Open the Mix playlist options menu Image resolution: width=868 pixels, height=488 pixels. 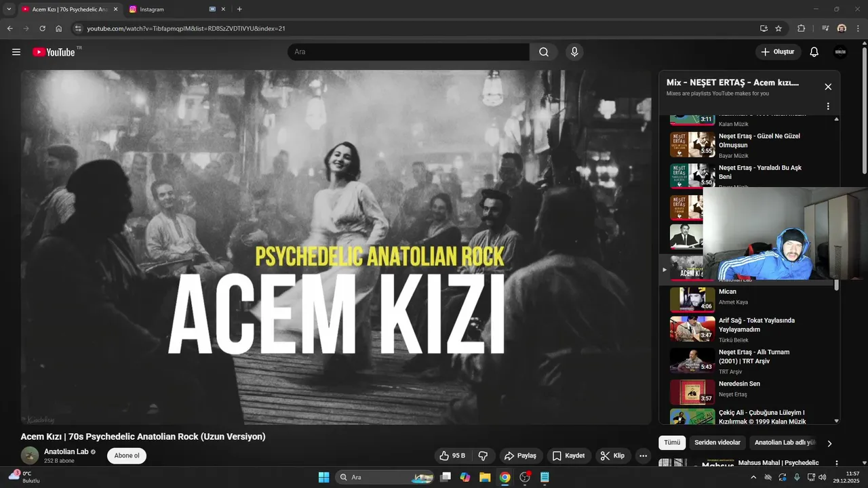828,106
